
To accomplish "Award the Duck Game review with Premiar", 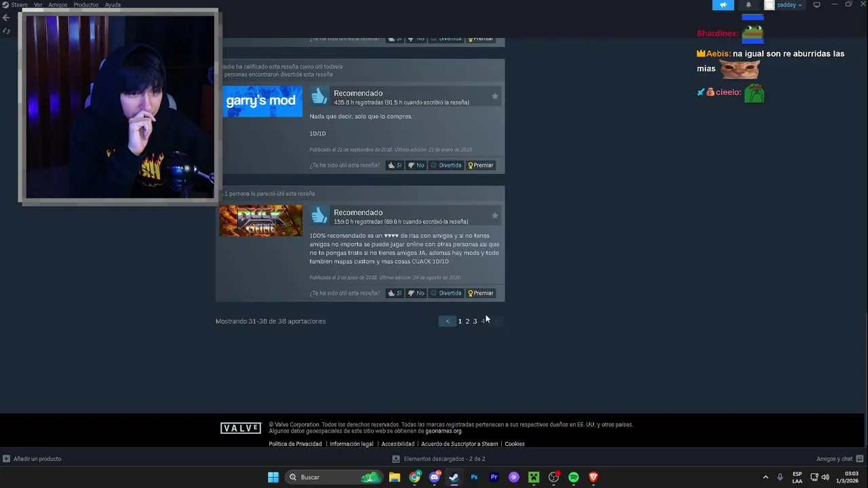I will pos(481,293).
